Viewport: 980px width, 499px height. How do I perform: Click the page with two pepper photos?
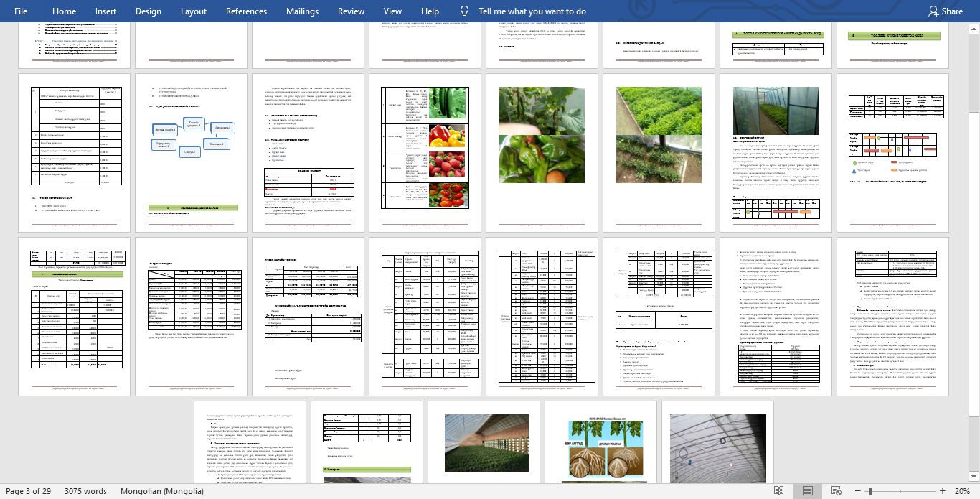[x=542, y=152]
